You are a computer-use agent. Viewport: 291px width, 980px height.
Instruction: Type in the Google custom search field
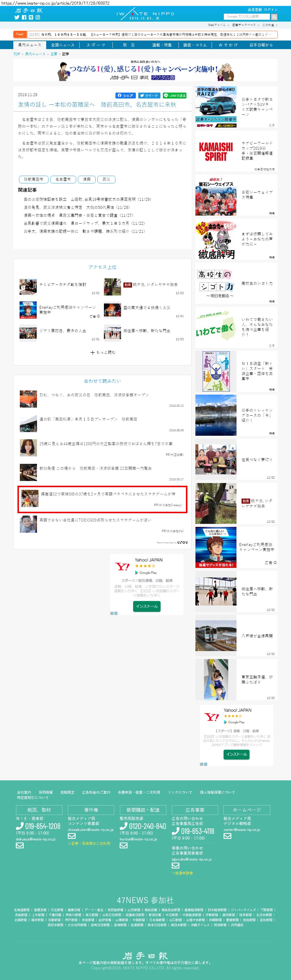click(247, 17)
